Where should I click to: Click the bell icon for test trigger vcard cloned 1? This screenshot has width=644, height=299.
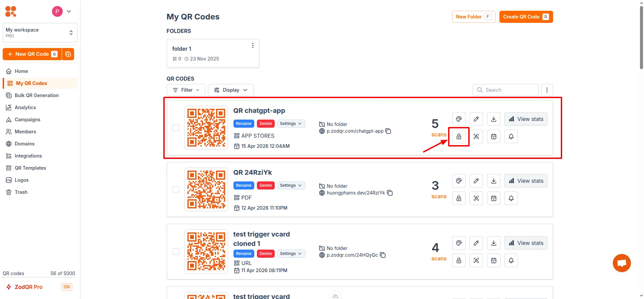tap(511, 260)
